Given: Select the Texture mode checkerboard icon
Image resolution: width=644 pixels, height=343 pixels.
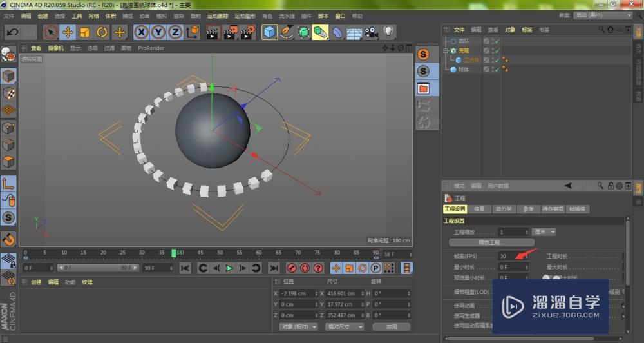Looking at the screenshot, I should click(8, 93).
